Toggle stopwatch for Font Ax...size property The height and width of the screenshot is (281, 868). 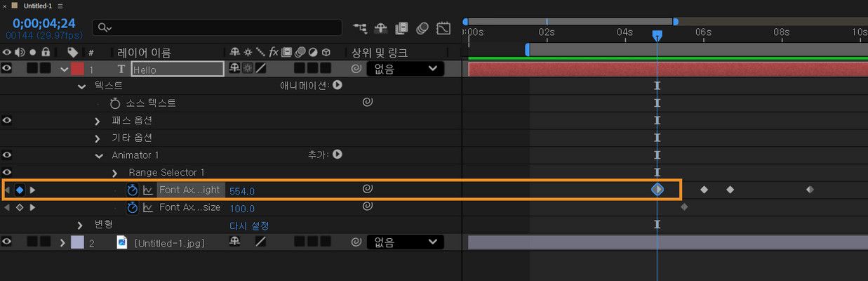(132, 208)
